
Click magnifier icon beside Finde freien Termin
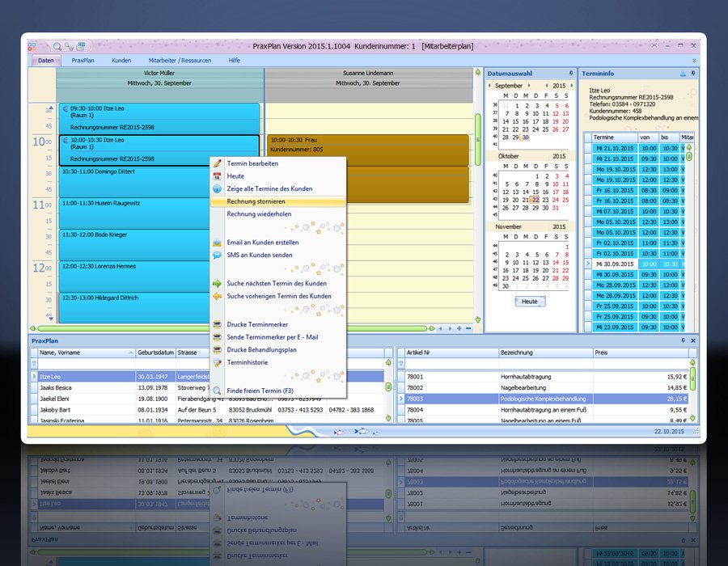coord(218,391)
